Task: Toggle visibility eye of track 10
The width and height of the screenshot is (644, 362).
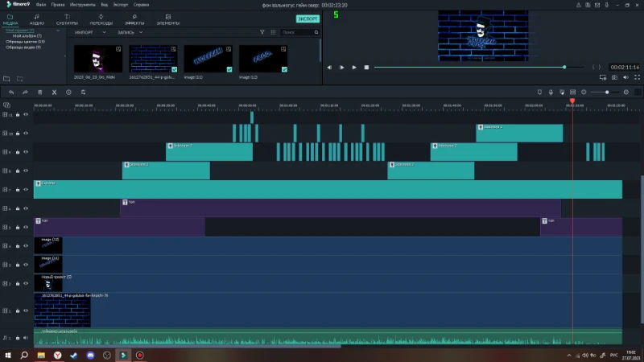Action: [26, 134]
